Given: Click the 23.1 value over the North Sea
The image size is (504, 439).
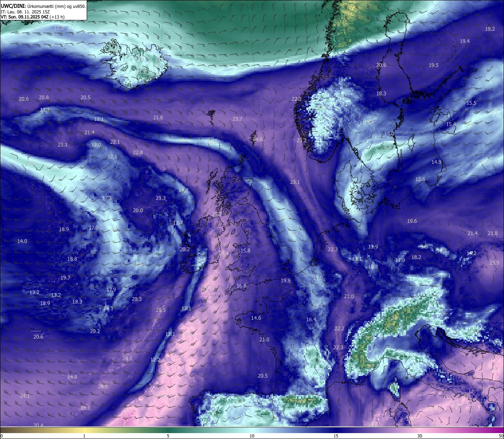Looking at the screenshot, I should 295,182.
